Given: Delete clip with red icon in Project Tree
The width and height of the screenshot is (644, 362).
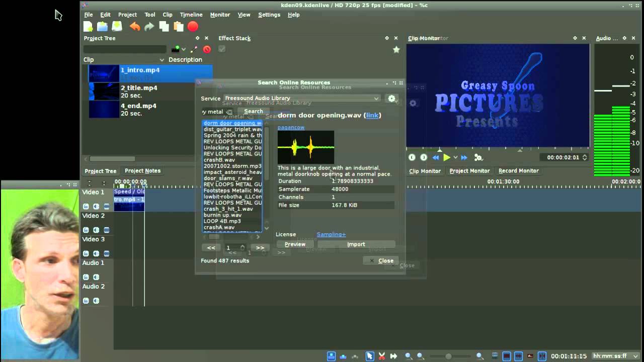Looking at the screenshot, I should tap(207, 49).
